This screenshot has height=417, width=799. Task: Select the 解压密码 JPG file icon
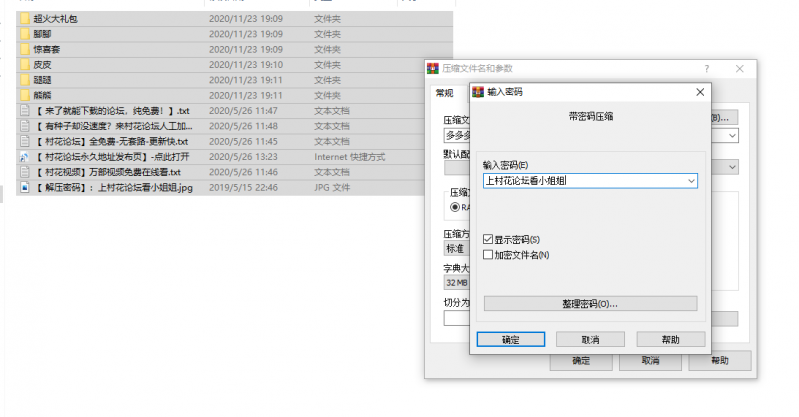25,187
